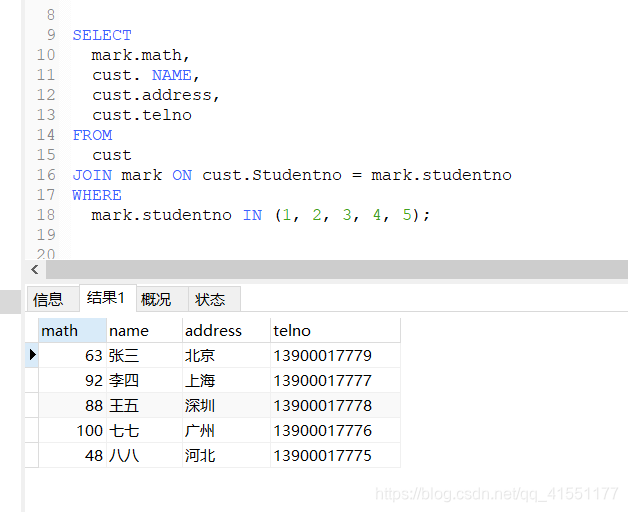Click the NAME keyword on line 11
The width and height of the screenshot is (628, 512).
point(171,75)
